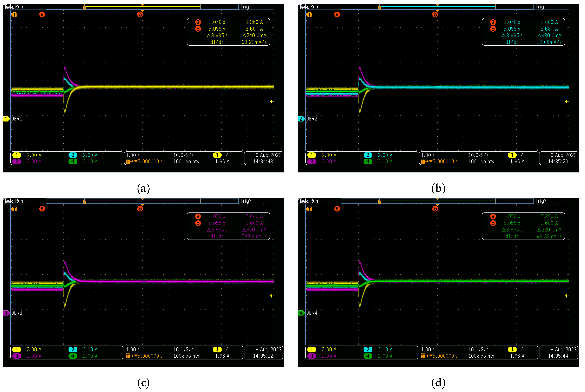Viewport: 585px width, 392px height.
Task: Click the green channel 4 indicator beside DER4
Action: click(302, 313)
